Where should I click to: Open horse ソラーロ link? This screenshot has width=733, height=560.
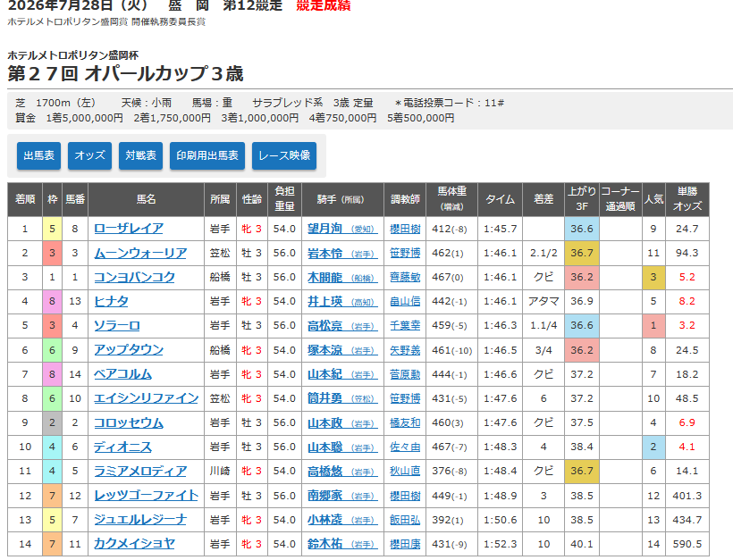click(x=117, y=325)
